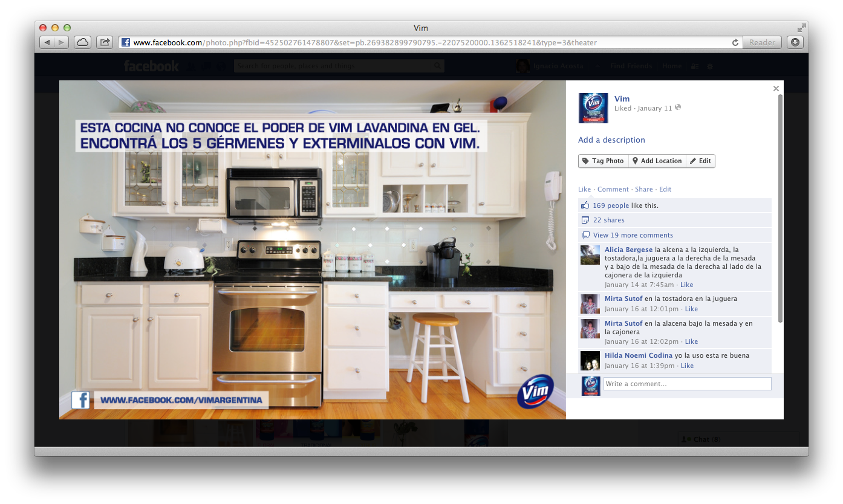
Task: Open the Vim page name link
Action: coord(622,99)
